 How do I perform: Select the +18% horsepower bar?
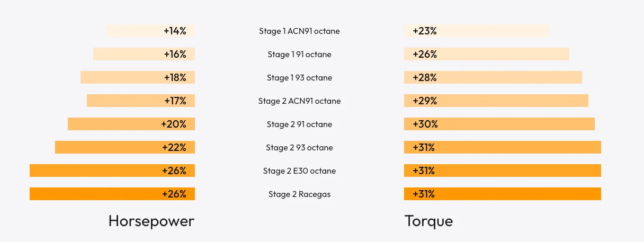click(138, 77)
